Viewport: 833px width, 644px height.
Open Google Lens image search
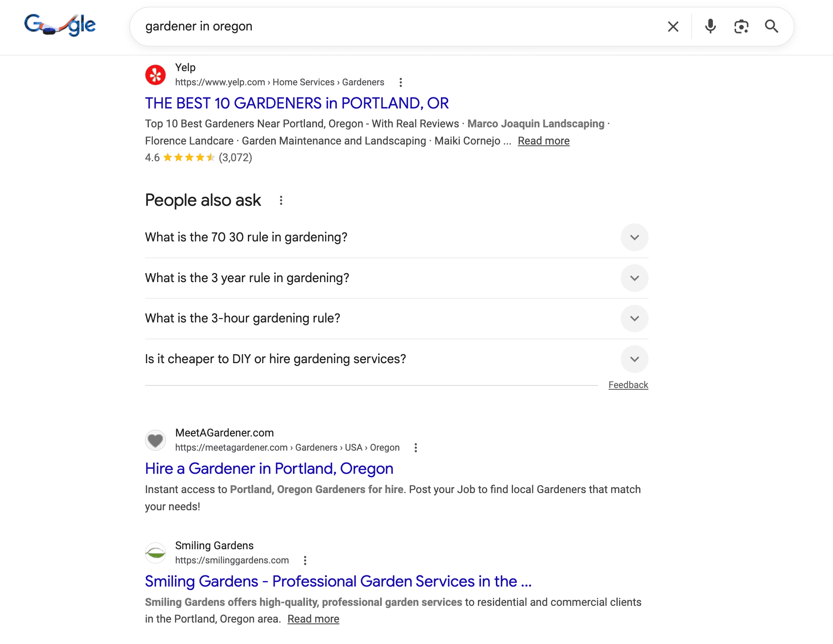(742, 27)
